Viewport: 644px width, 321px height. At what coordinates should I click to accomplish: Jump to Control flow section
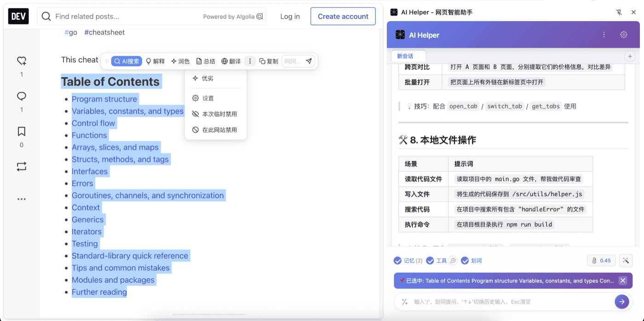[x=93, y=123]
